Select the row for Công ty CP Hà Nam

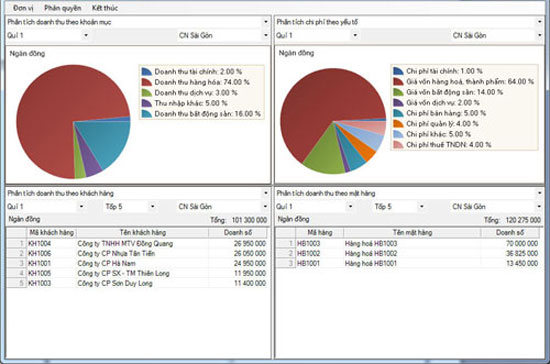[137, 263]
